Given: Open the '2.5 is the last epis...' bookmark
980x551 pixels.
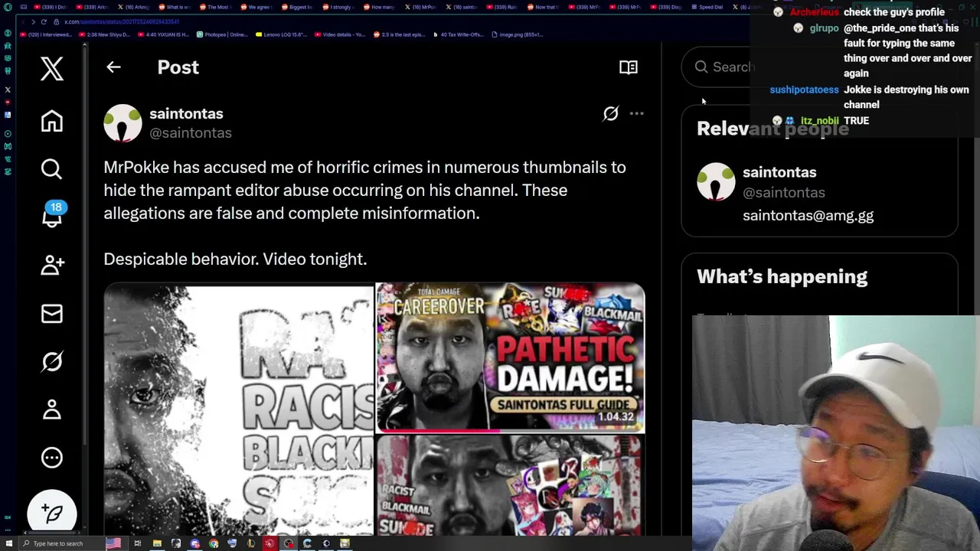Looking at the screenshot, I should 400,34.
